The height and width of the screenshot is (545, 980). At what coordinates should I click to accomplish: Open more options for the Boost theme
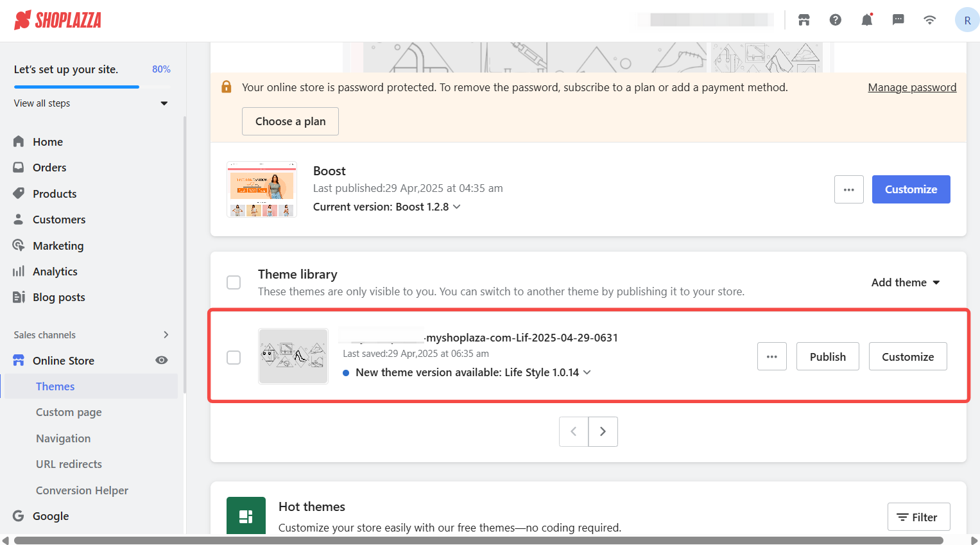849,189
